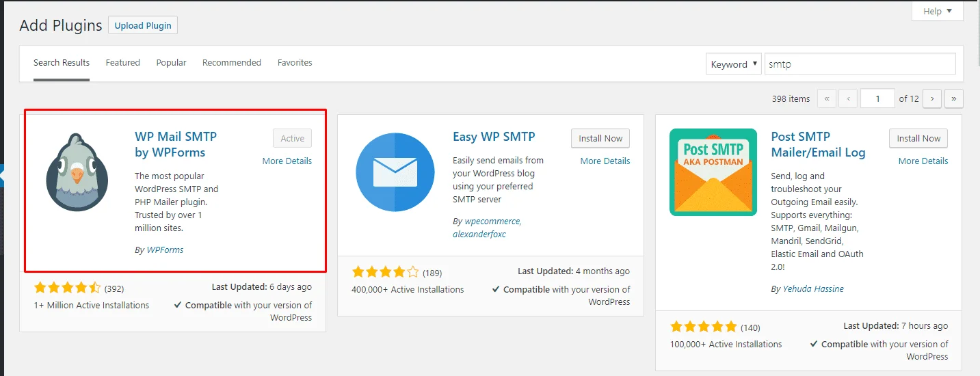Go to the next results page

[932, 98]
